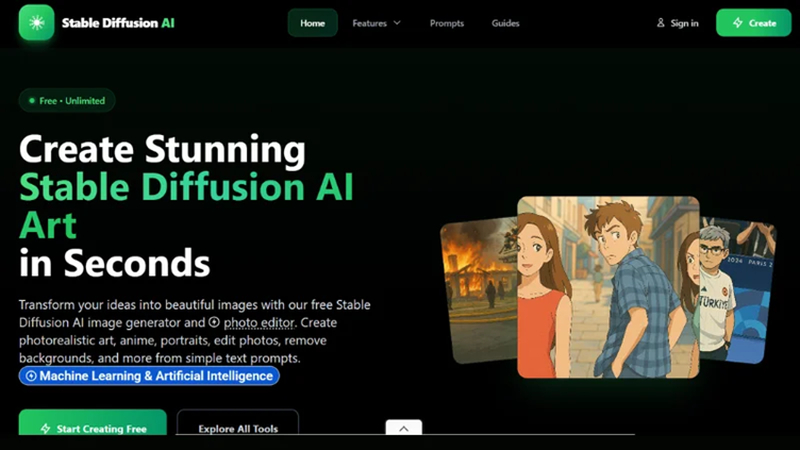Open the center anime couple image card
Image resolution: width=800 pixels, height=450 pixels.
click(x=608, y=287)
